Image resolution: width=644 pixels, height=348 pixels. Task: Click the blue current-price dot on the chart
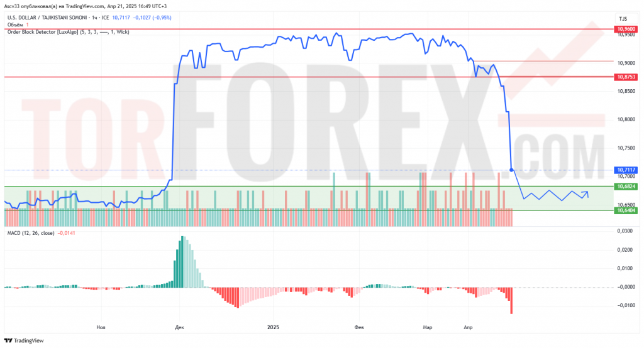pos(511,170)
